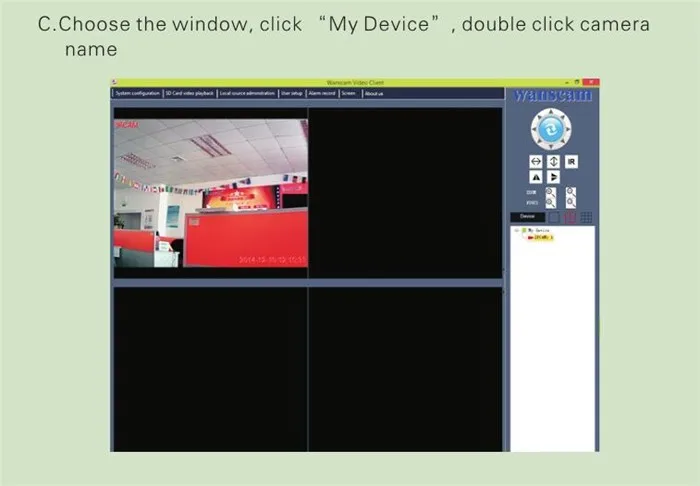
Task: Switch to single-window layout icon
Action: click(554, 217)
